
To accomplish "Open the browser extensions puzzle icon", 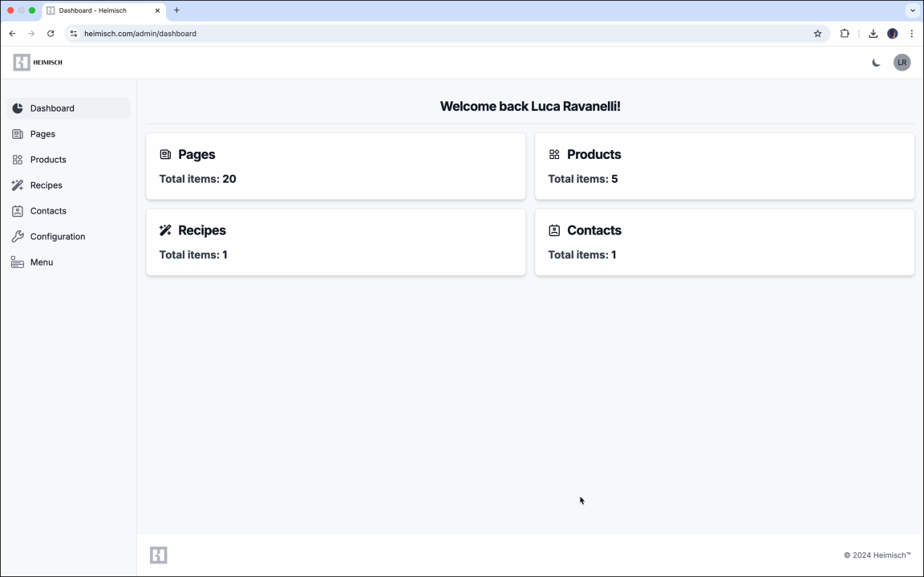I will pos(845,34).
